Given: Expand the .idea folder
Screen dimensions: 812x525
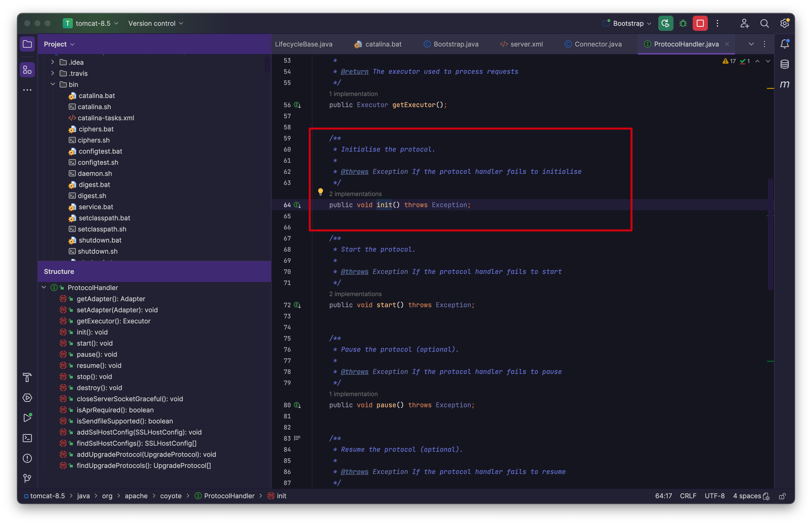Looking at the screenshot, I should [x=53, y=62].
